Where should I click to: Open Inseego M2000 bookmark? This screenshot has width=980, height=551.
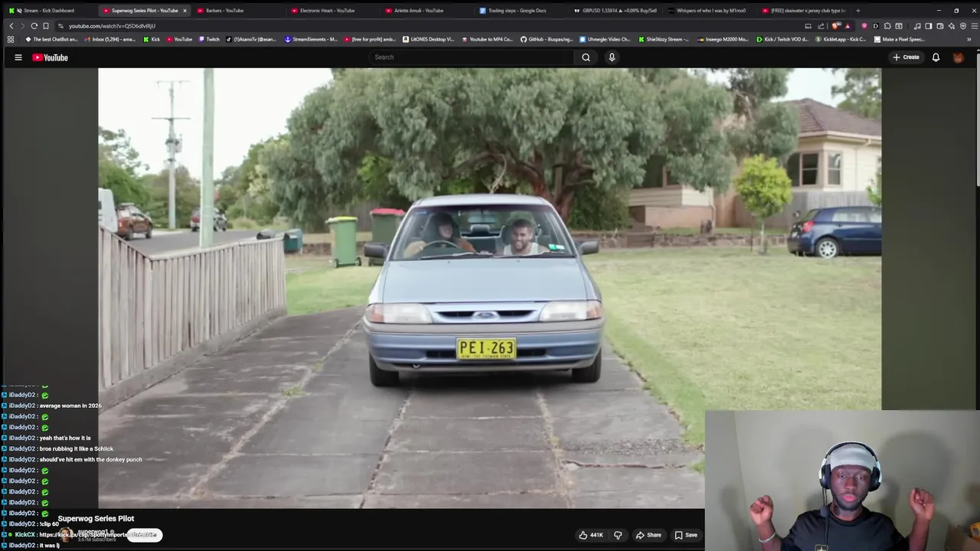[x=723, y=39]
